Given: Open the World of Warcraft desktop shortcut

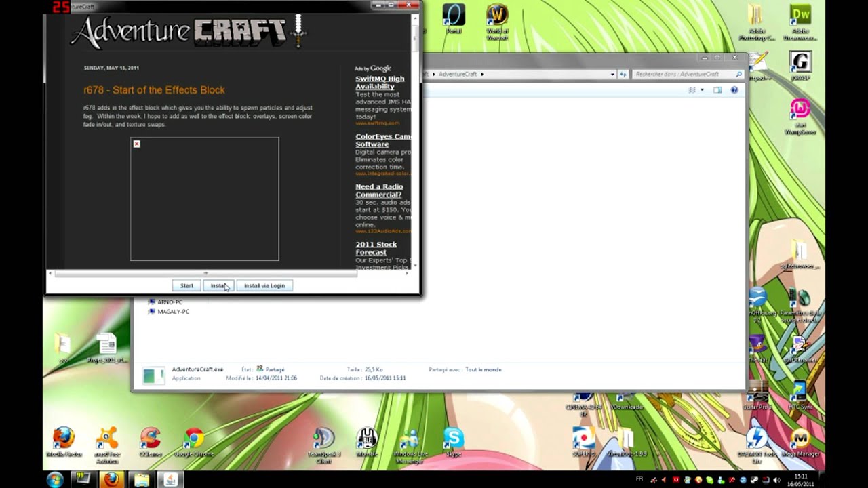Looking at the screenshot, I should 497,22.
